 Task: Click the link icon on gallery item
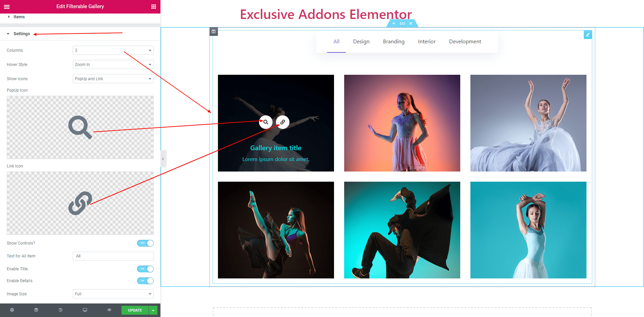(283, 122)
